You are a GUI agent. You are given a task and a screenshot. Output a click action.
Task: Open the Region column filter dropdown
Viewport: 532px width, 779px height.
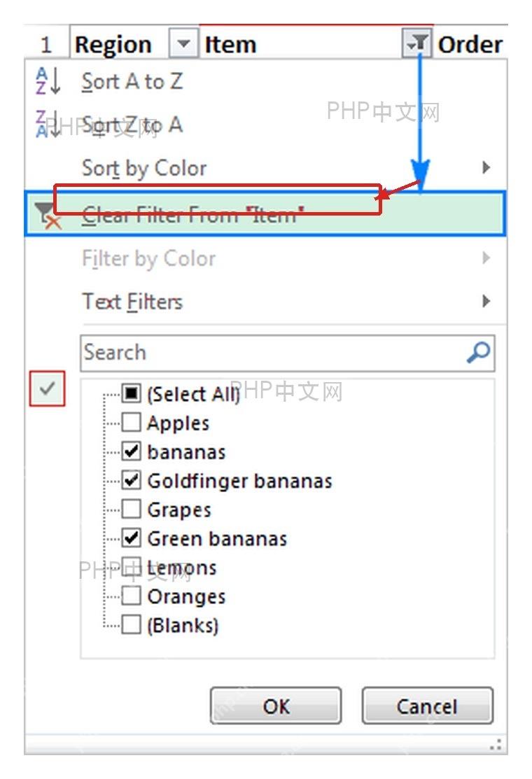[x=183, y=43]
